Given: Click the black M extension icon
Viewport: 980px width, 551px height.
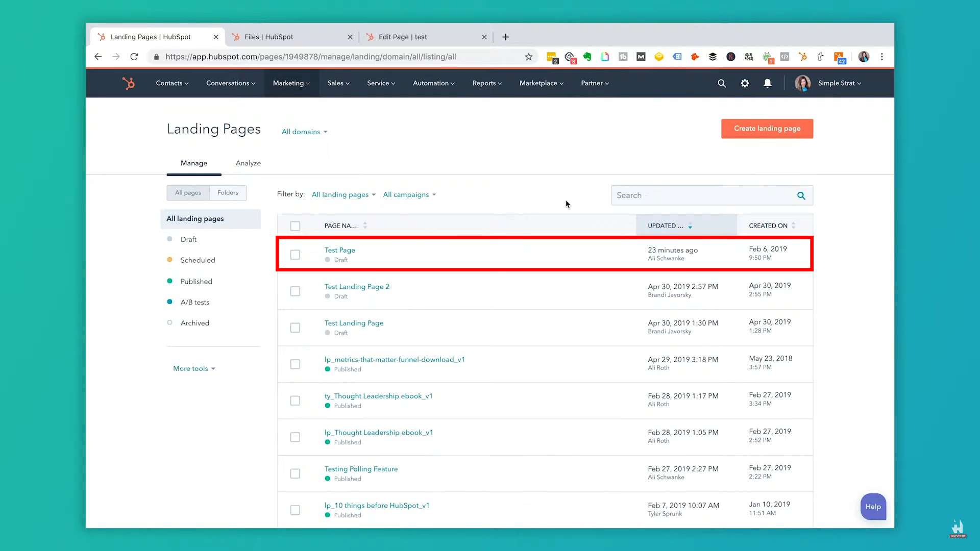Looking at the screenshot, I should pyautogui.click(x=641, y=57).
